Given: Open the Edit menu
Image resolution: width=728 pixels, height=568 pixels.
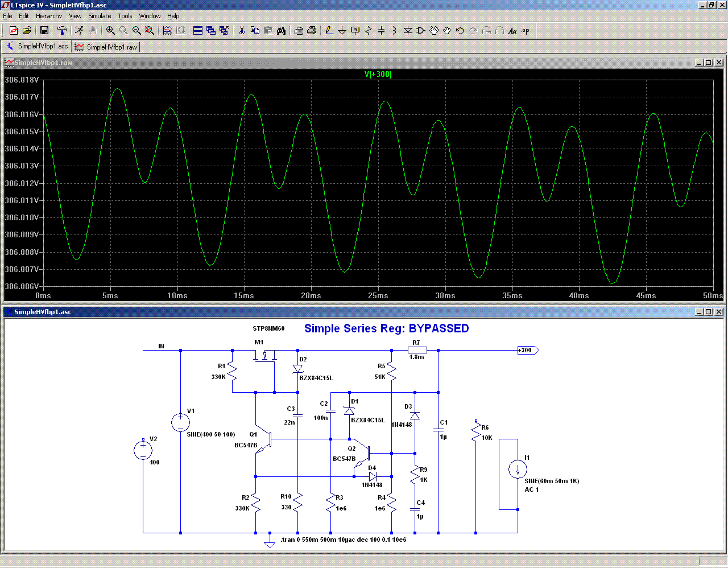Looking at the screenshot, I should coord(24,16).
